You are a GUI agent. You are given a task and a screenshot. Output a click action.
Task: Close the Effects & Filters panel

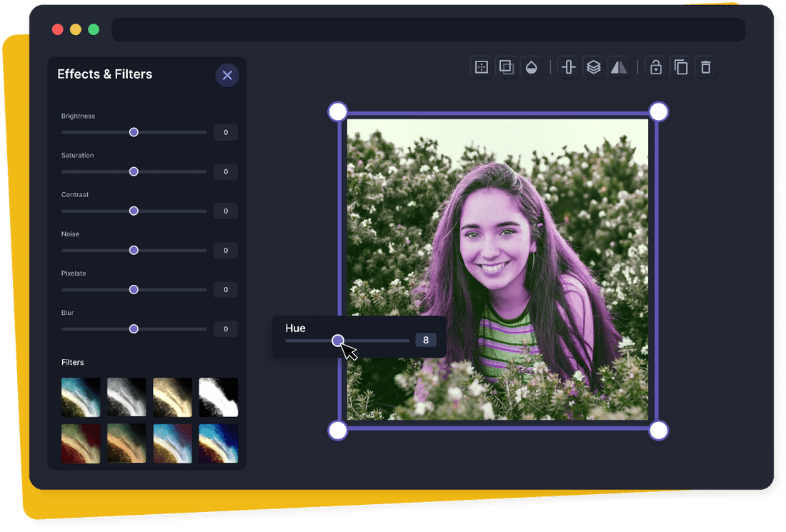tap(227, 75)
